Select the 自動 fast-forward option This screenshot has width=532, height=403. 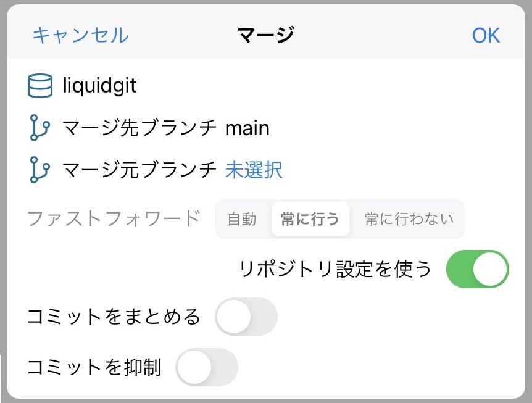point(242,219)
